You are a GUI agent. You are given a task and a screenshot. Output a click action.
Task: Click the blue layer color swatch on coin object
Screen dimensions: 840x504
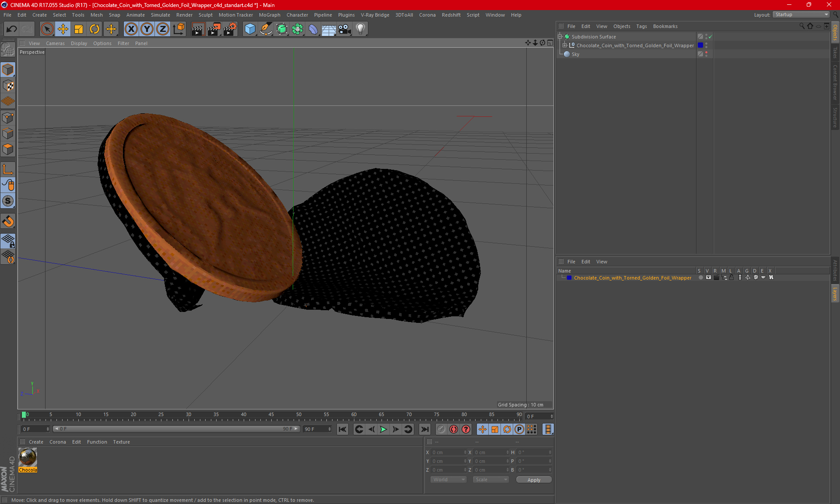[x=700, y=45]
